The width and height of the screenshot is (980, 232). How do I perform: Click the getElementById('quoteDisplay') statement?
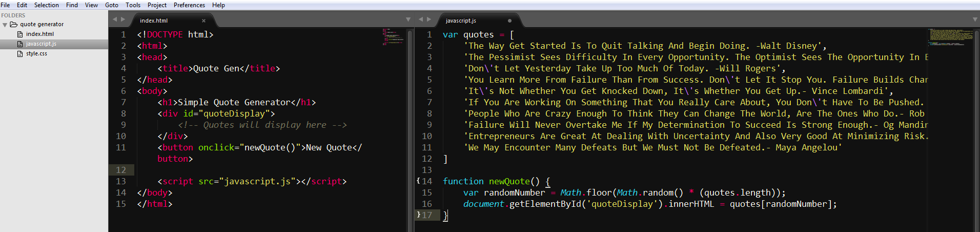pos(650,204)
